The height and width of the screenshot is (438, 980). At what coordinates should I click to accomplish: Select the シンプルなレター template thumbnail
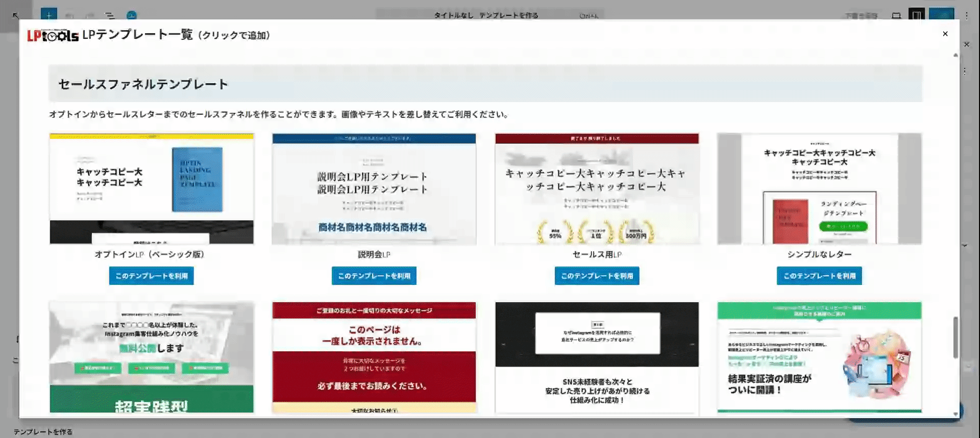click(819, 188)
